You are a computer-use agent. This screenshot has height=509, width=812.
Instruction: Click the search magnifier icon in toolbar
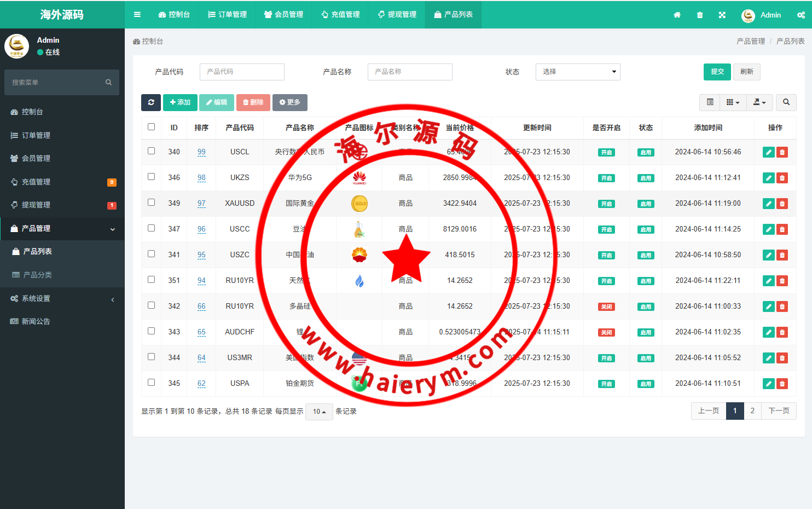click(x=786, y=102)
